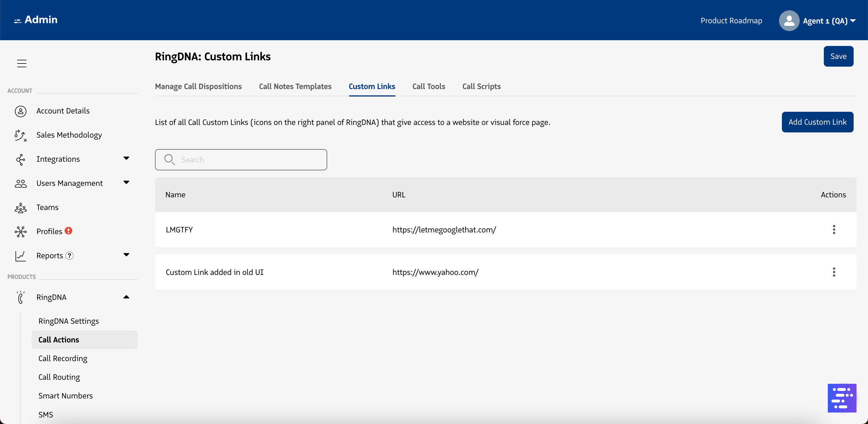Screen dimensions: 868x424
Task: Expand the Integrations menu arrow
Action: pos(126,159)
